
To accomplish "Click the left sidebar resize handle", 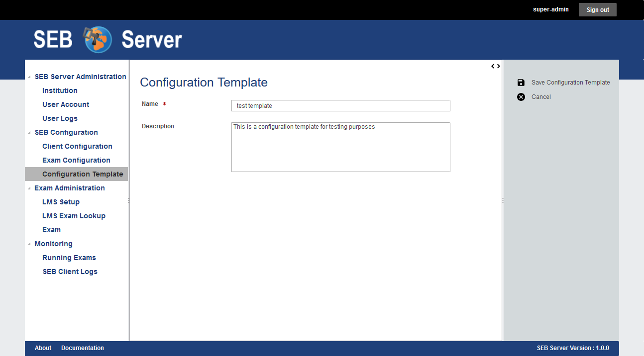I will 129,200.
